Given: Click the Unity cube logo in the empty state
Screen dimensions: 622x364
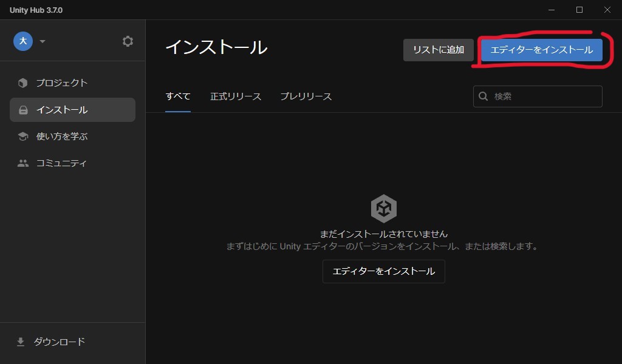Looking at the screenshot, I should (384, 209).
